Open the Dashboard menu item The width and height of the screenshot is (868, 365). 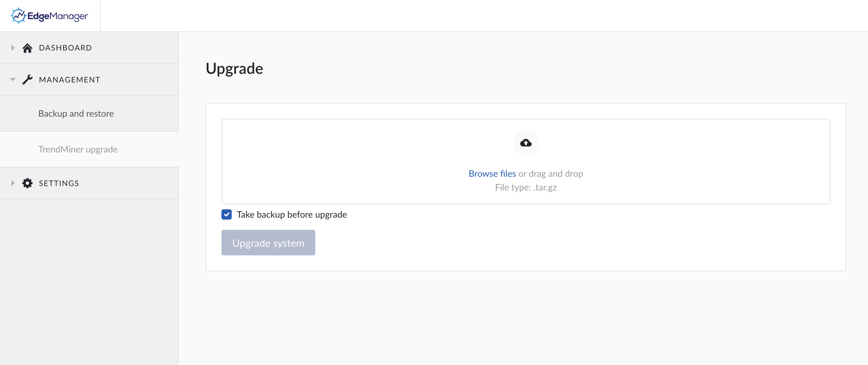pyautogui.click(x=65, y=48)
